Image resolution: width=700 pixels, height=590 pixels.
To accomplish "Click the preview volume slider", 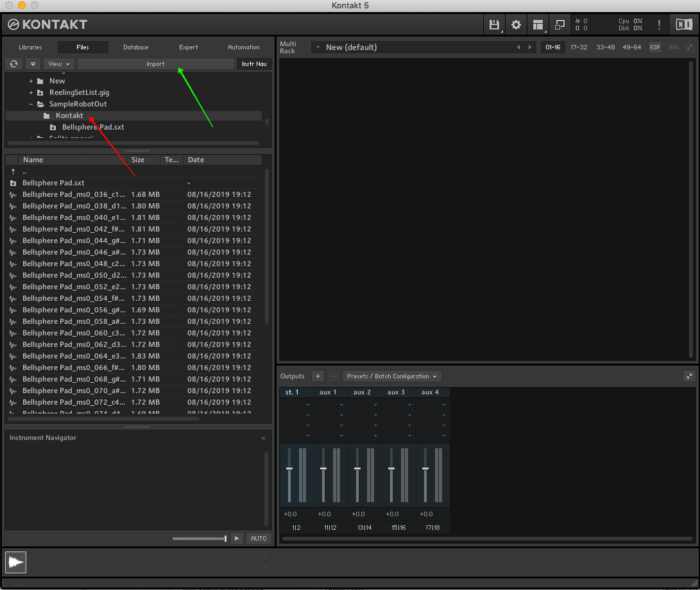I will [200, 538].
